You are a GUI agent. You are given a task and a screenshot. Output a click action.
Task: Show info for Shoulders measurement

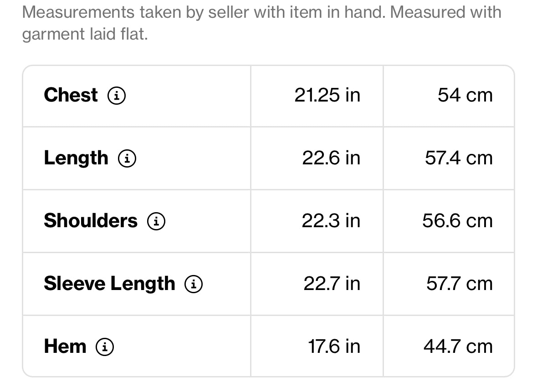(x=156, y=221)
